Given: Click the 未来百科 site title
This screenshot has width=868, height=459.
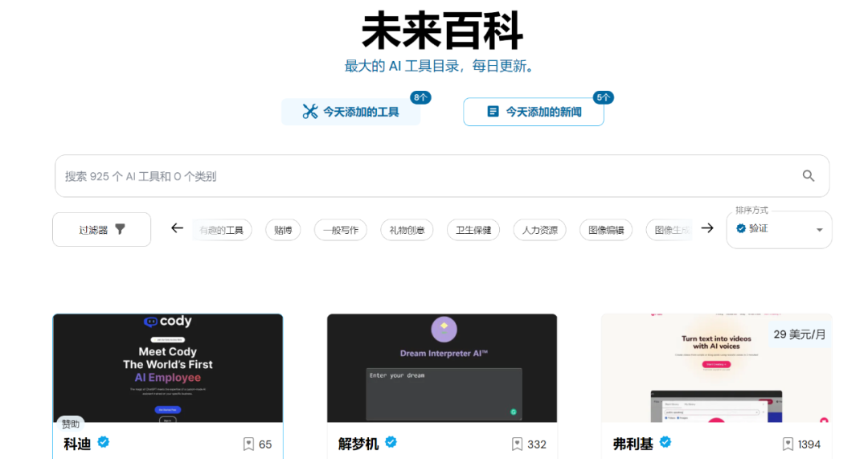Looking at the screenshot, I should [442, 31].
